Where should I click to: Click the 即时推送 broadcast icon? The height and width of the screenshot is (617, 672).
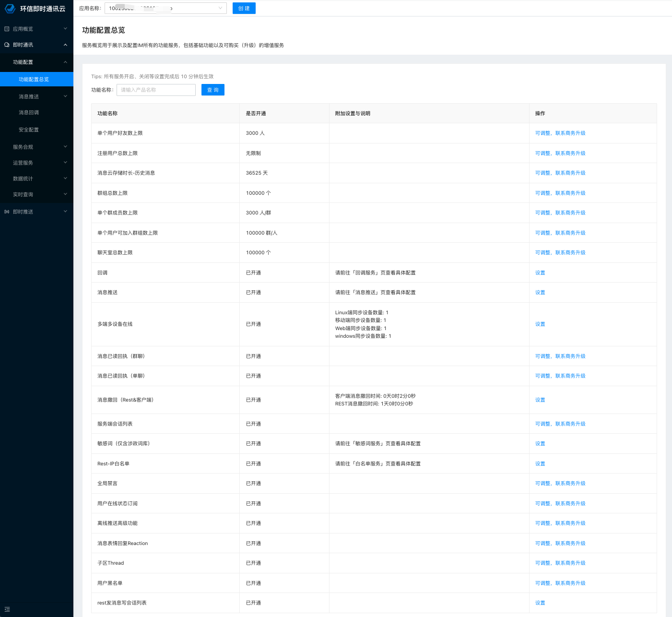pos(7,212)
